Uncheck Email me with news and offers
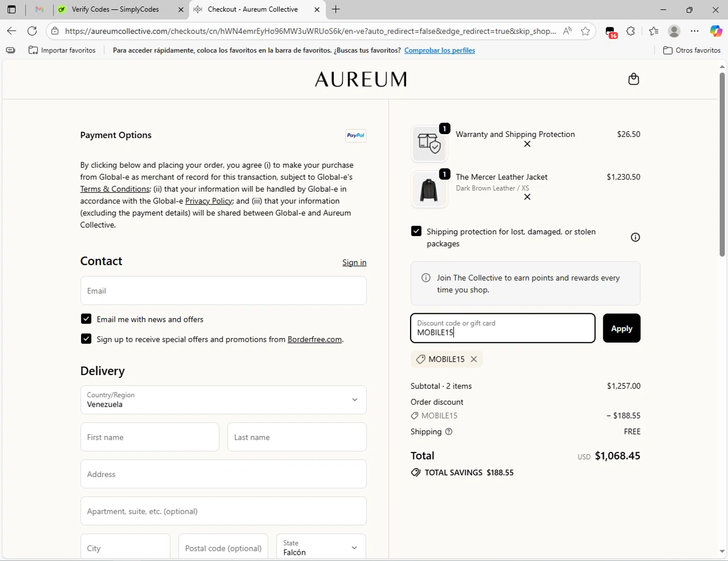Image resolution: width=728 pixels, height=561 pixels. point(86,319)
